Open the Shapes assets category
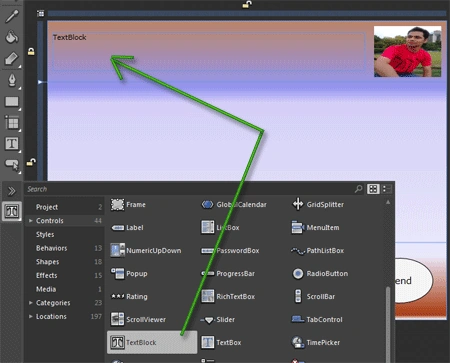The height and width of the screenshot is (363, 450). pyautogui.click(x=65, y=262)
